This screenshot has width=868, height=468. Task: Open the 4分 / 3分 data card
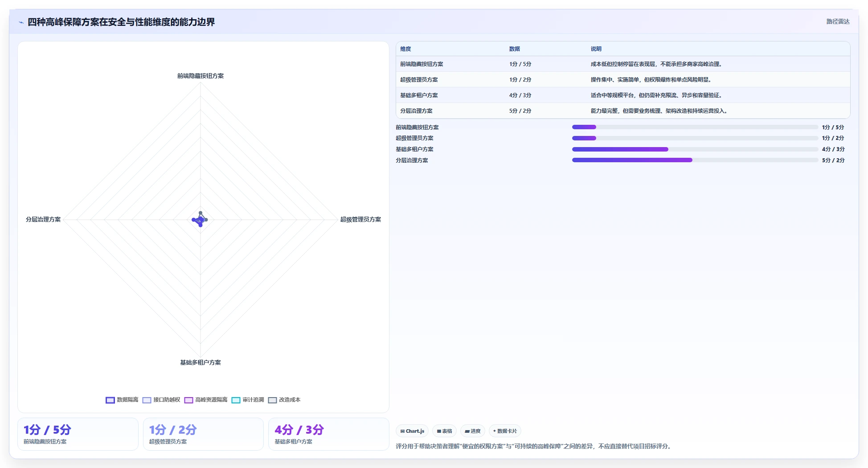[x=329, y=434]
